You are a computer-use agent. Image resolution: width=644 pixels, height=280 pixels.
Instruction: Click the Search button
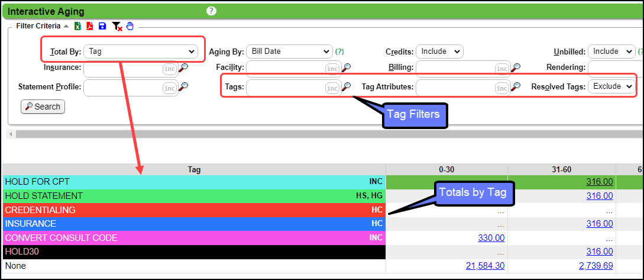point(43,107)
